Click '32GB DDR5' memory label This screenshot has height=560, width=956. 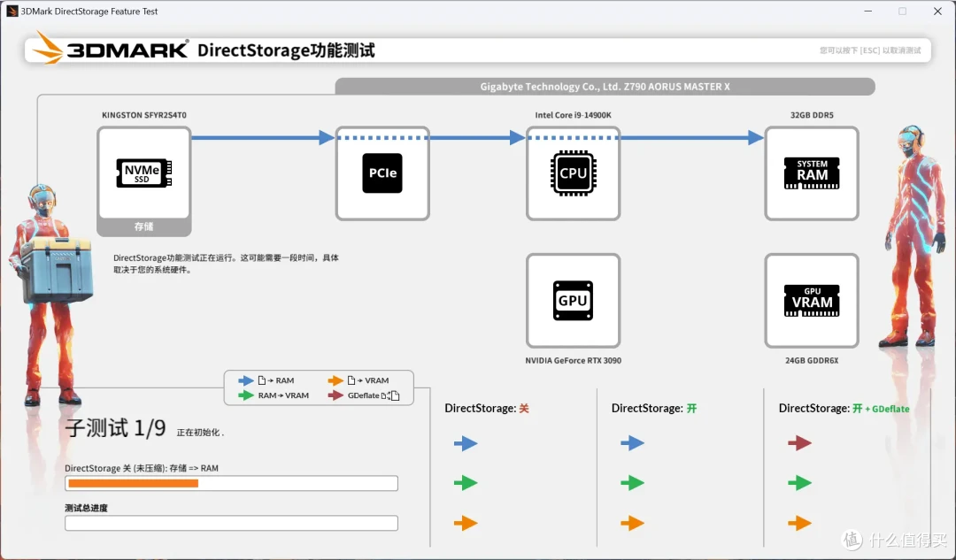[812, 115]
